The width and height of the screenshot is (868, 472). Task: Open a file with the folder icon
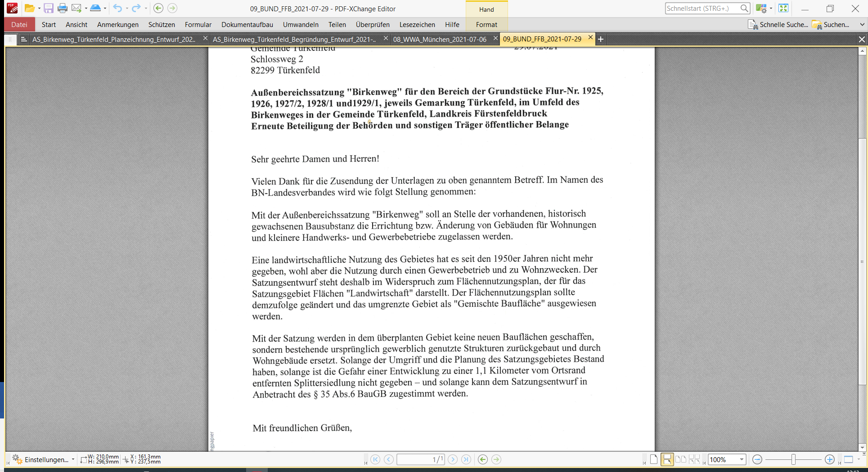pyautogui.click(x=29, y=8)
